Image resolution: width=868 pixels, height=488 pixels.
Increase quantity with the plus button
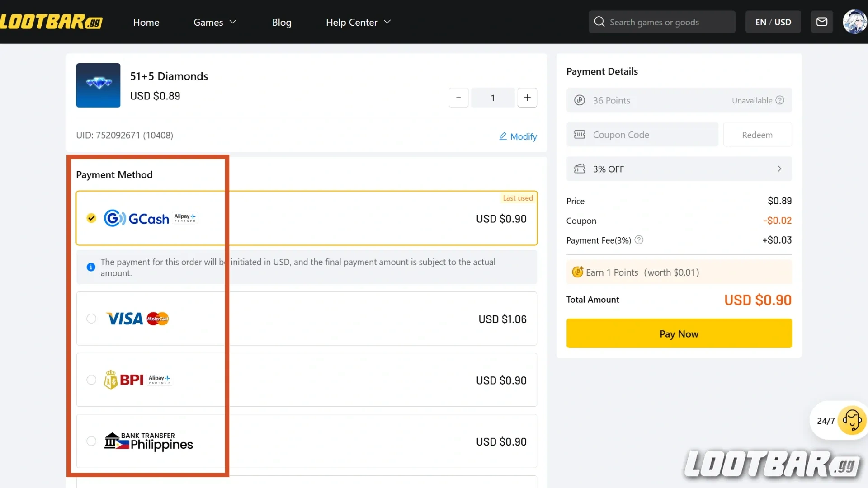(527, 98)
